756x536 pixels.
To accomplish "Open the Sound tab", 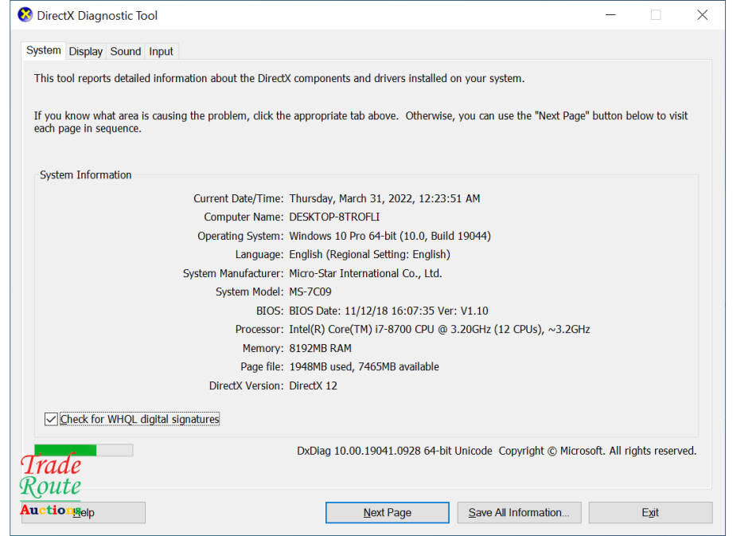I will (x=125, y=52).
